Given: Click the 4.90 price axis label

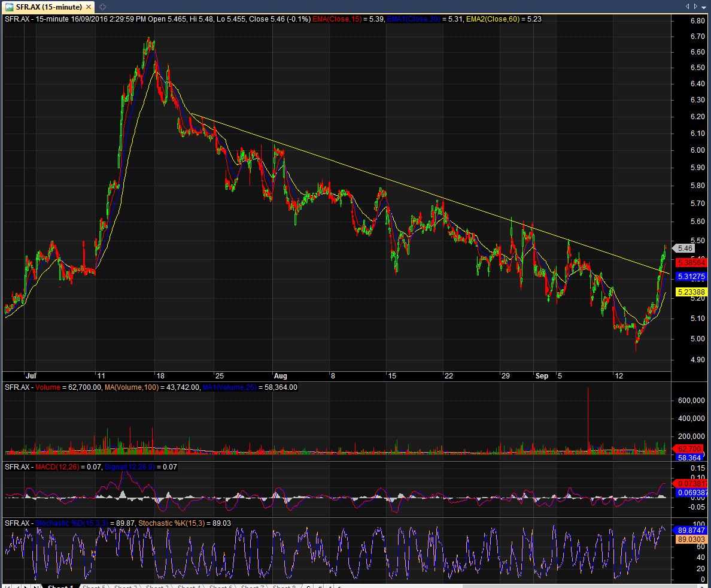Looking at the screenshot, I should click(697, 360).
